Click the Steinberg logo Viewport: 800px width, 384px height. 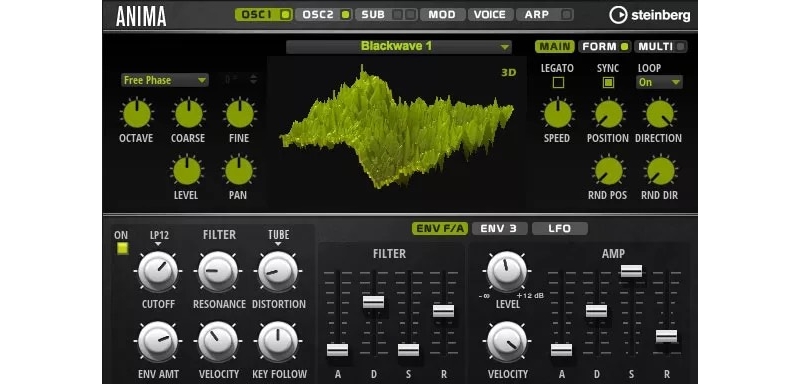click(650, 15)
